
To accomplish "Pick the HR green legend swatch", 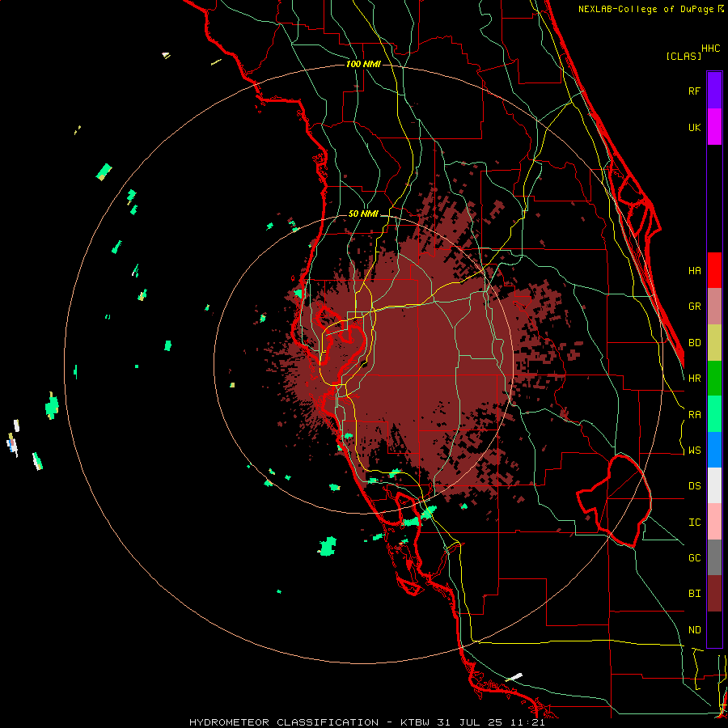I will [714, 379].
